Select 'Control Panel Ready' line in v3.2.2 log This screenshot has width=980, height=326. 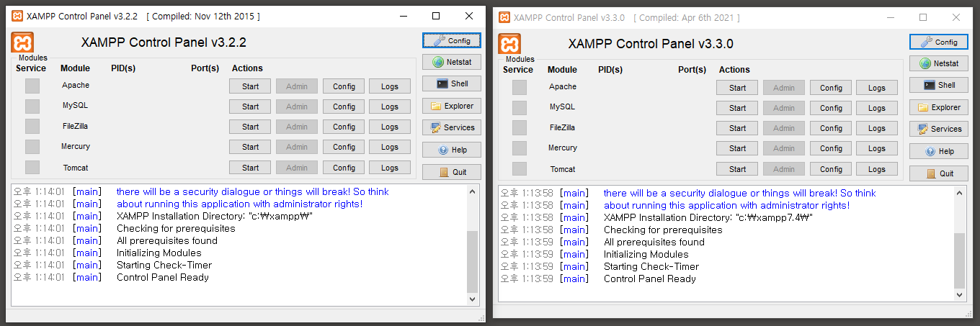coord(163,277)
